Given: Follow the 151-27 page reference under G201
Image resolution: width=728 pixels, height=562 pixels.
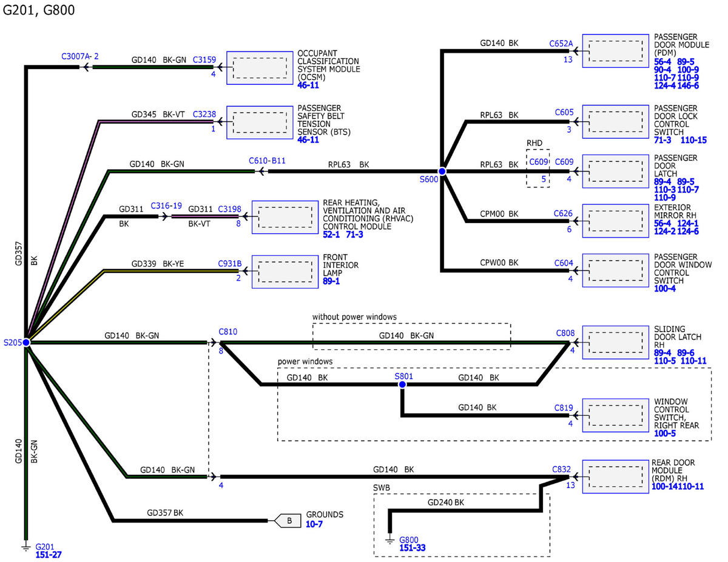Looking at the screenshot, I should (49, 554).
